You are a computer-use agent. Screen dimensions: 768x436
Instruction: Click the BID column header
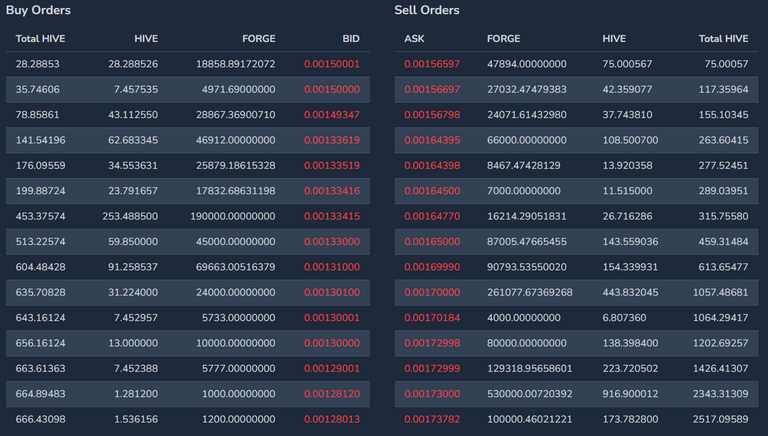pos(351,39)
